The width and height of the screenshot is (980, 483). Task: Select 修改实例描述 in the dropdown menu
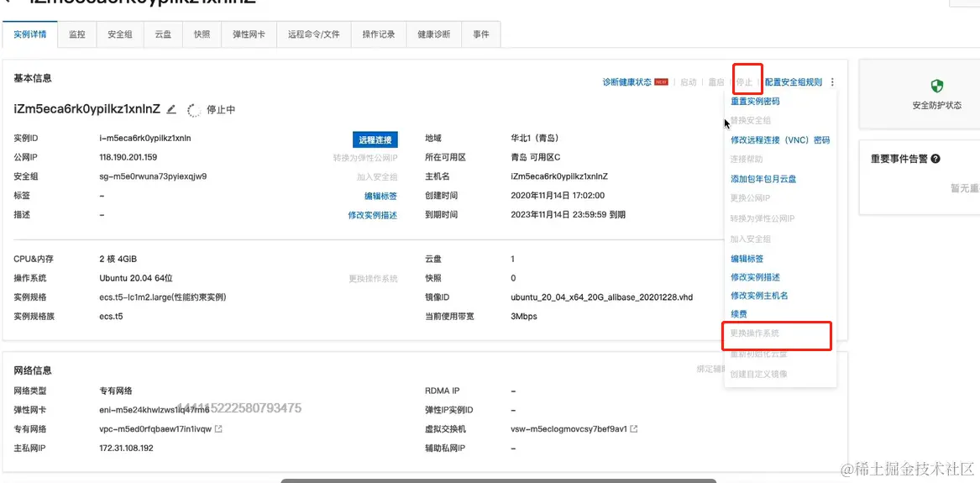(755, 277)
